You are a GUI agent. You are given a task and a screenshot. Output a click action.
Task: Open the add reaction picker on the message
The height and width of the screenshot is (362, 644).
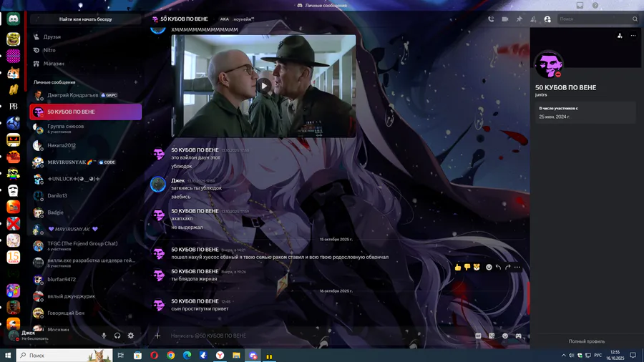click(x=489, y=267)
